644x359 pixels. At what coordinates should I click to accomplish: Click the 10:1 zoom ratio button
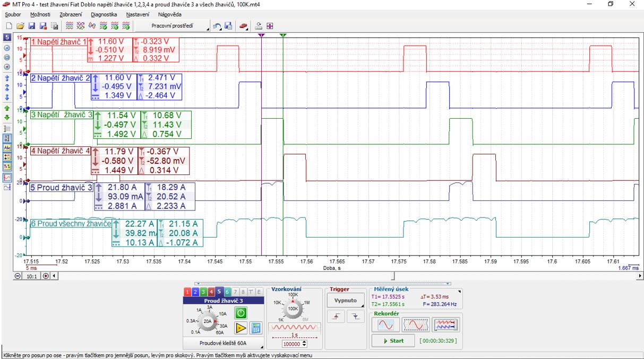click(32, 276)
